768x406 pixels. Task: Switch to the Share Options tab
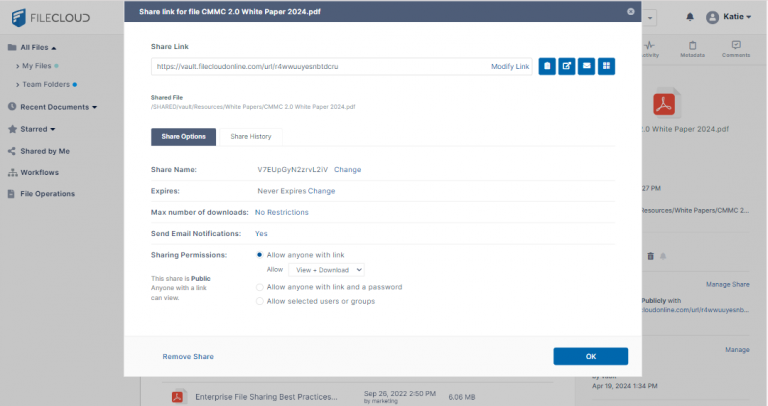[x=183, y=137]
